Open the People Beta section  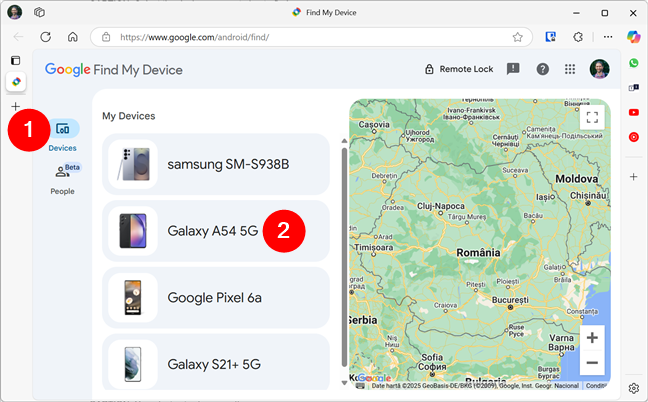[62, 178]
